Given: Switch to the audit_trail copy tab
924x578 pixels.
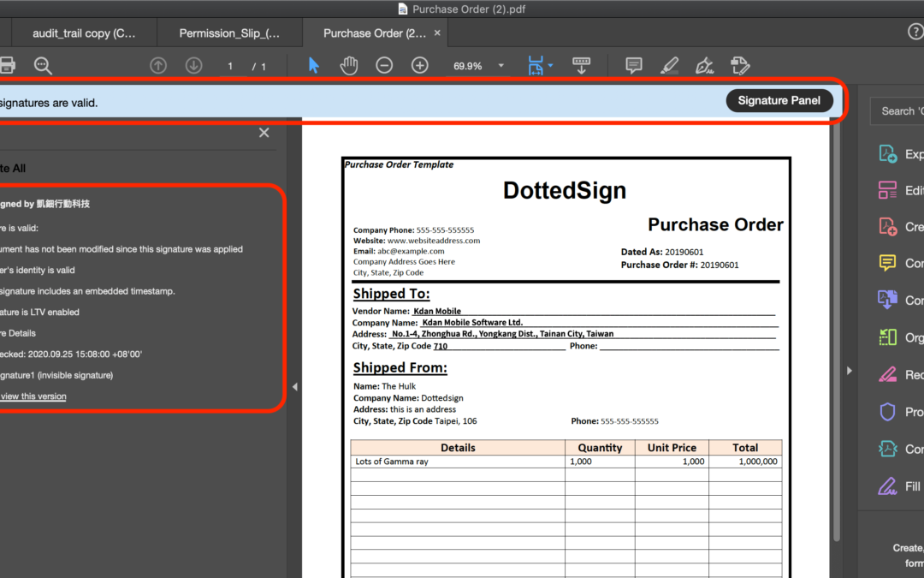Looking at the screenshot, I should [x=82, y=33].
